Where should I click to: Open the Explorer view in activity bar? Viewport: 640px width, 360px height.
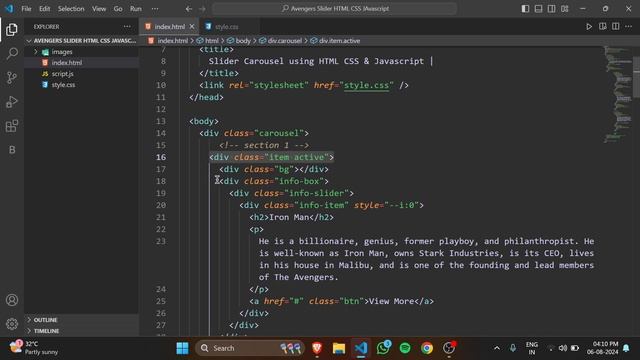pos(12,29)
